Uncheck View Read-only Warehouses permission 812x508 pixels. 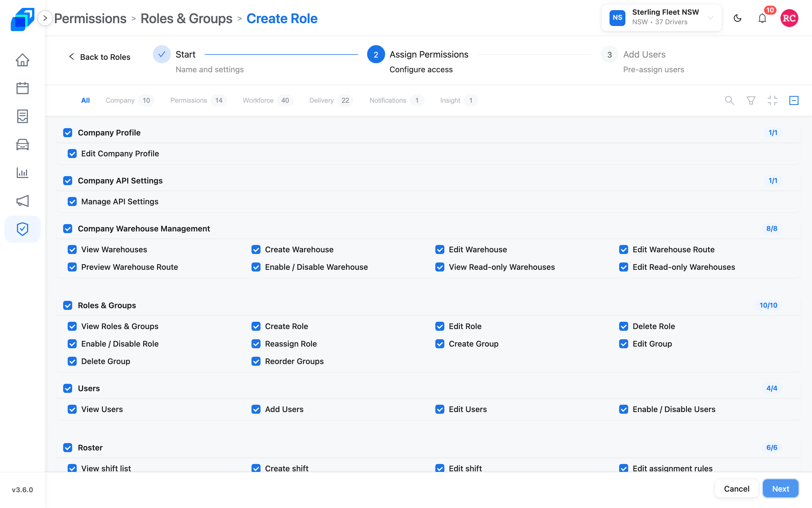440,267
